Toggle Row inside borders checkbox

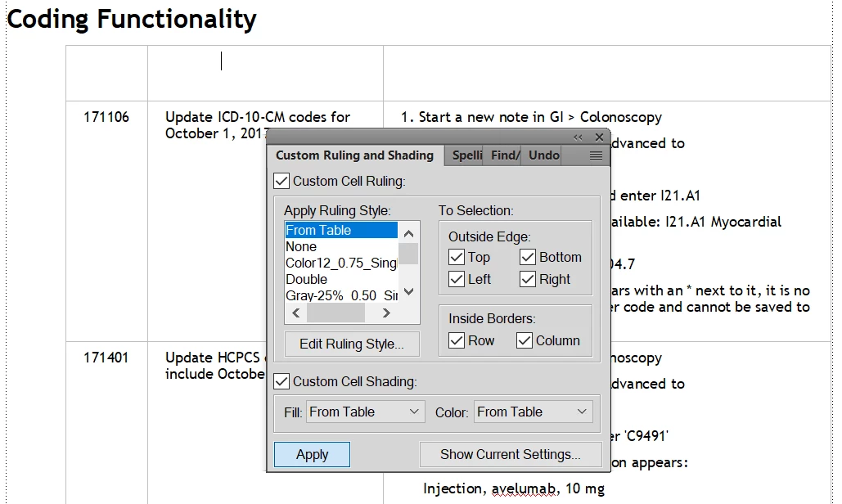coord(457,340)
